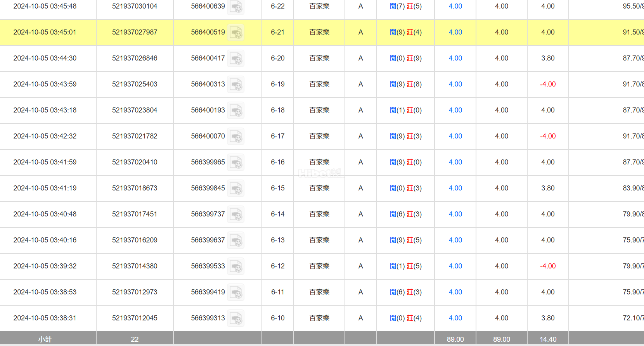The width and height of the screenshot is (644, 346).
Task: Click the 4.00 bet link in row 6-19
Action: pyautogui.click(x=455, y=84)
